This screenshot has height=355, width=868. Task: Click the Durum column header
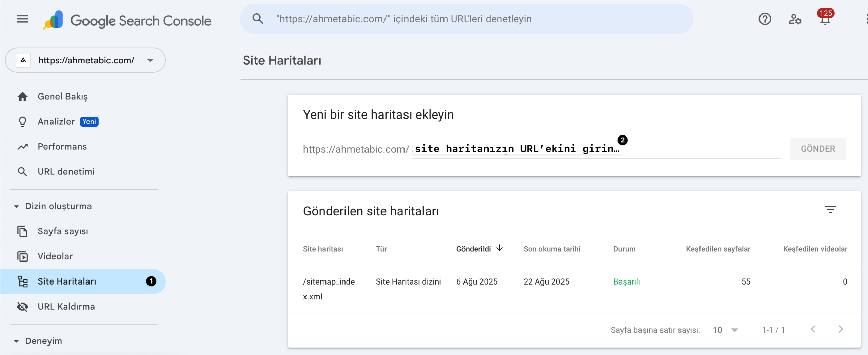(624, 249)
